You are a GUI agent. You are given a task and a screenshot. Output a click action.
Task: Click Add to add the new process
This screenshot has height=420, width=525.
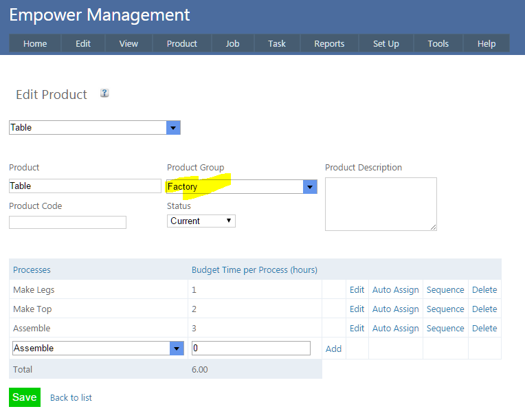[x=333, y=349]
